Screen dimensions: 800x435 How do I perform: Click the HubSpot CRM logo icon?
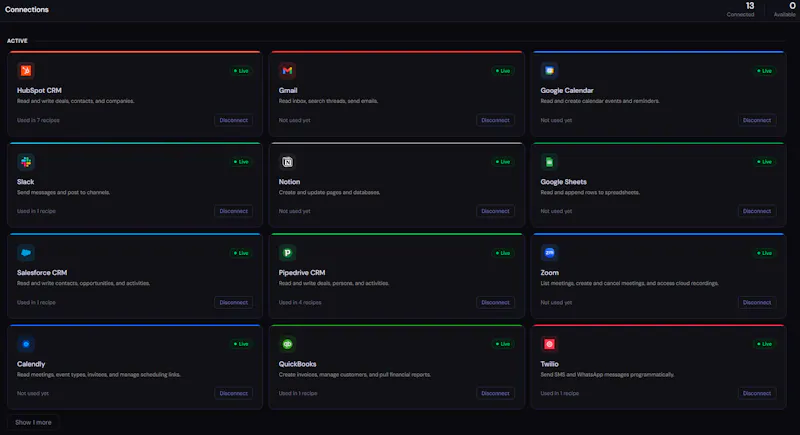26,70
